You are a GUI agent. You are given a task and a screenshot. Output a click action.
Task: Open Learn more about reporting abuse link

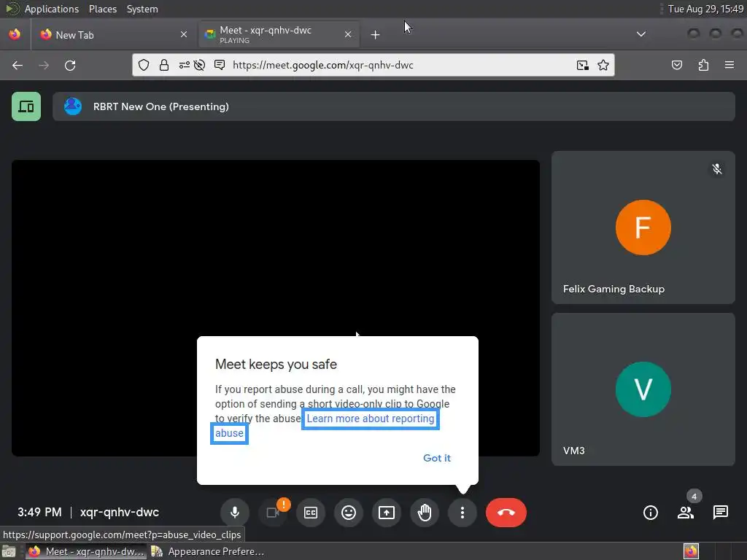point(371,419)
